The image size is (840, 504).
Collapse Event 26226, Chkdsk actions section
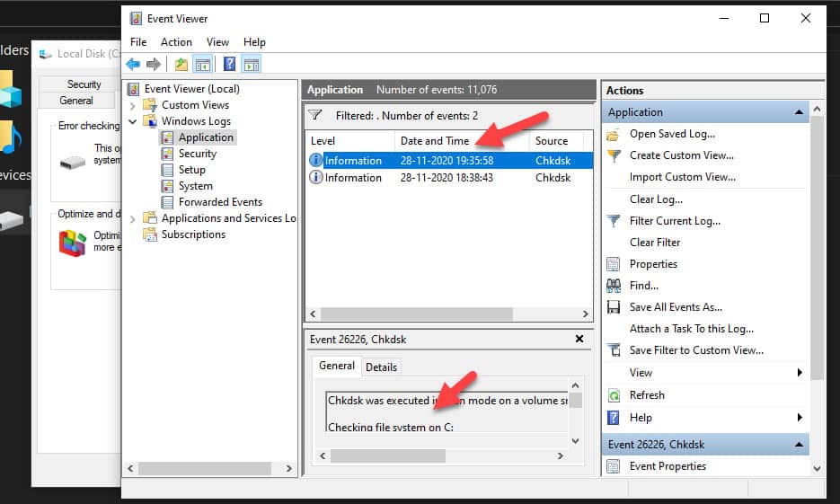(x=799, y=445)
